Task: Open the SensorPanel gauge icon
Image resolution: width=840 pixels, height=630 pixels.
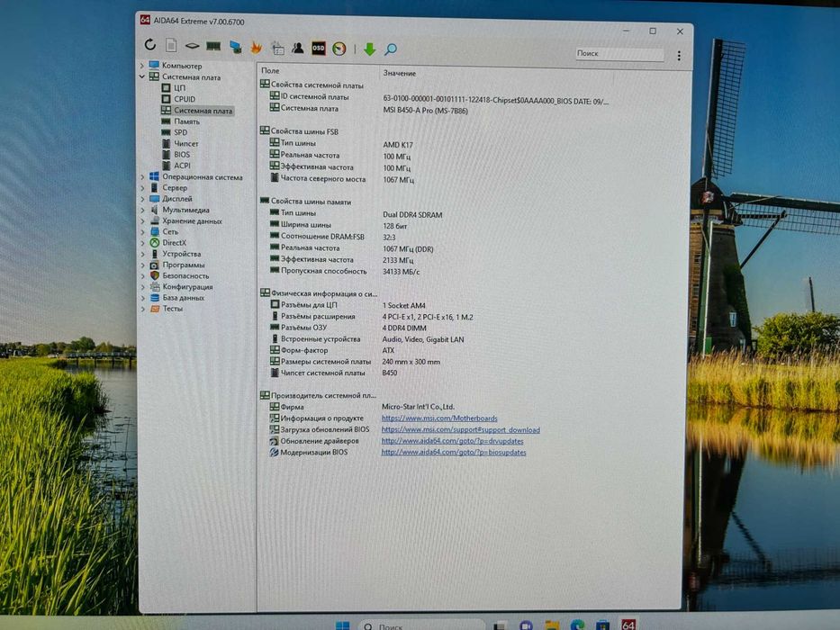Action: pos(339,49)
